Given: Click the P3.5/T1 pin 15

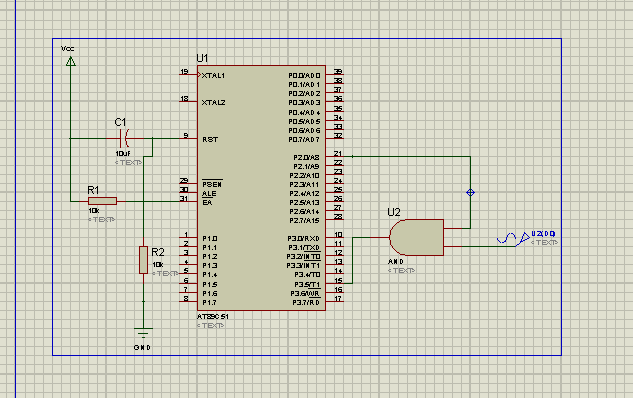Looking at the screenshot, I should [335, 283].
